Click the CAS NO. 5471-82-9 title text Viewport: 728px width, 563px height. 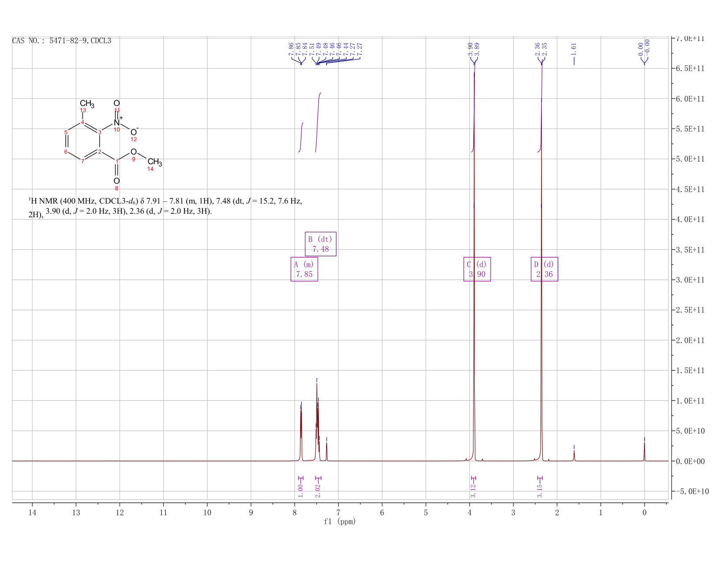coord(62,41)
